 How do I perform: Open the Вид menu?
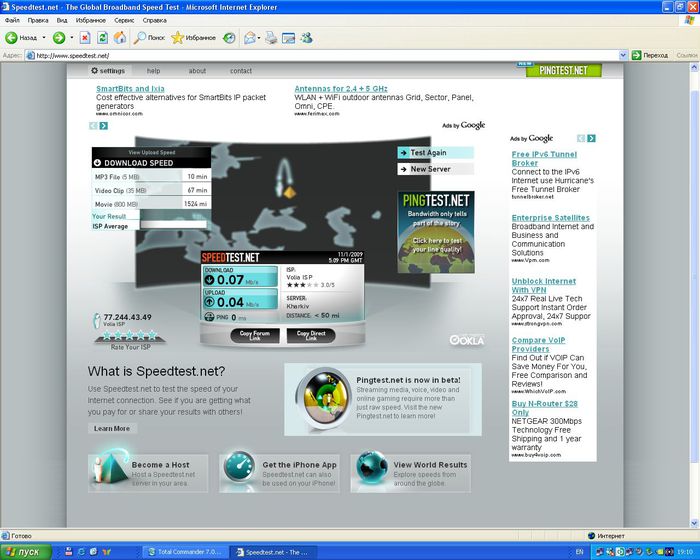[62, 20]
